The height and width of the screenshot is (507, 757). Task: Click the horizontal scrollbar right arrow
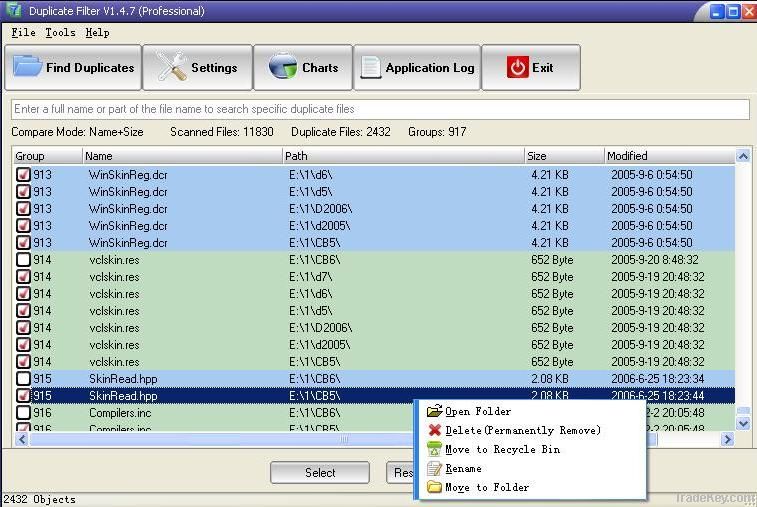coord(727,439)
